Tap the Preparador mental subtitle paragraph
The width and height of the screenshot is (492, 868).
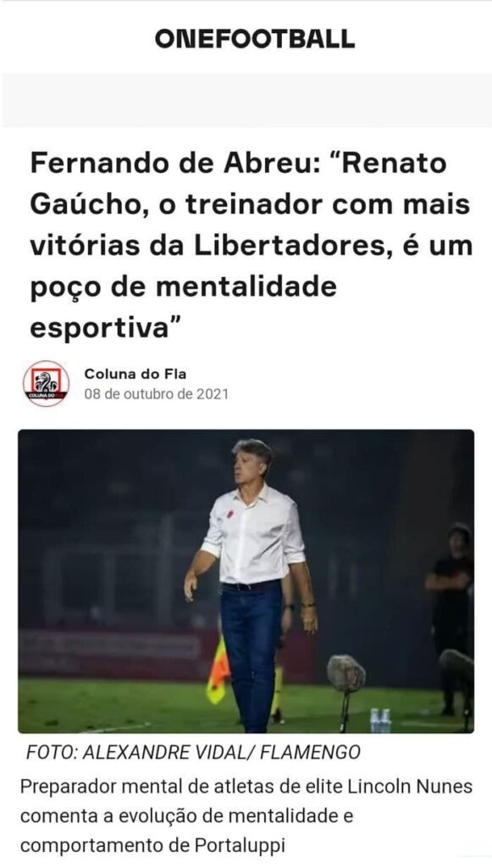pyautogui.click(x=246, y=816)
